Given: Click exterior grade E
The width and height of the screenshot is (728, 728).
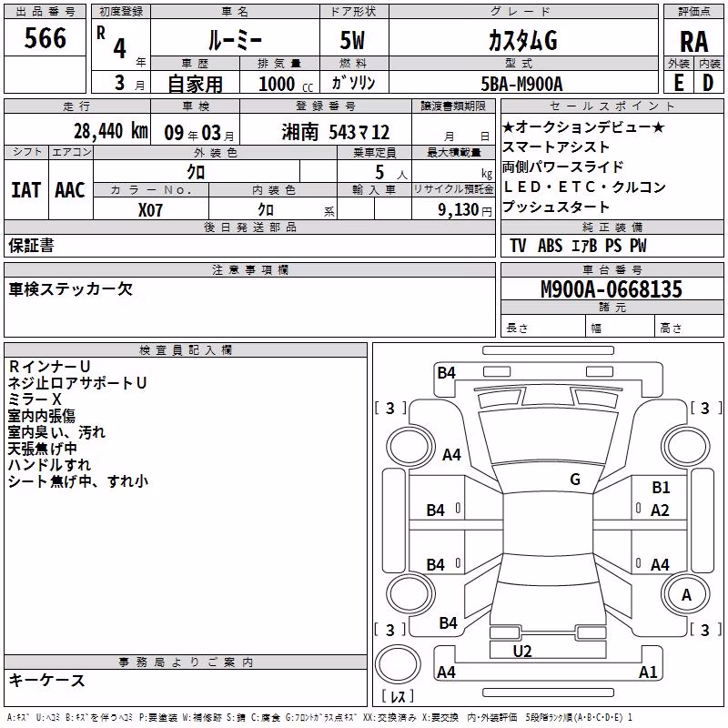Looking at the screenshot, I should (x=678, y=83).
